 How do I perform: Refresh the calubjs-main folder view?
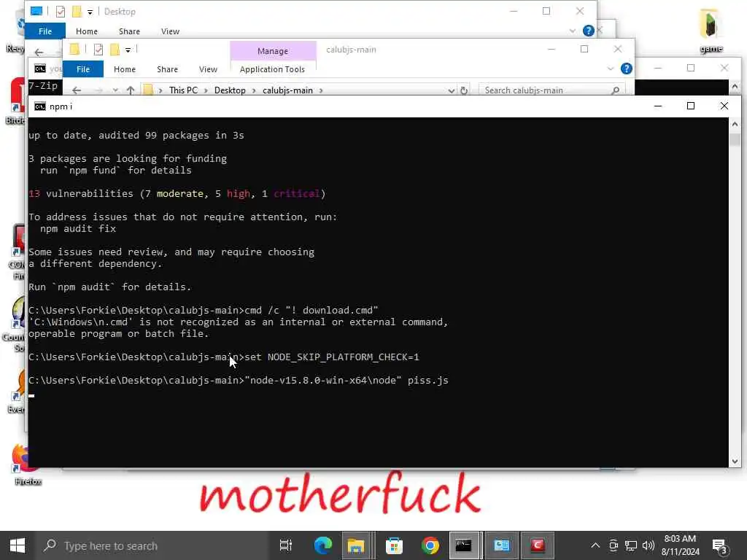click(x=464, y=90)
